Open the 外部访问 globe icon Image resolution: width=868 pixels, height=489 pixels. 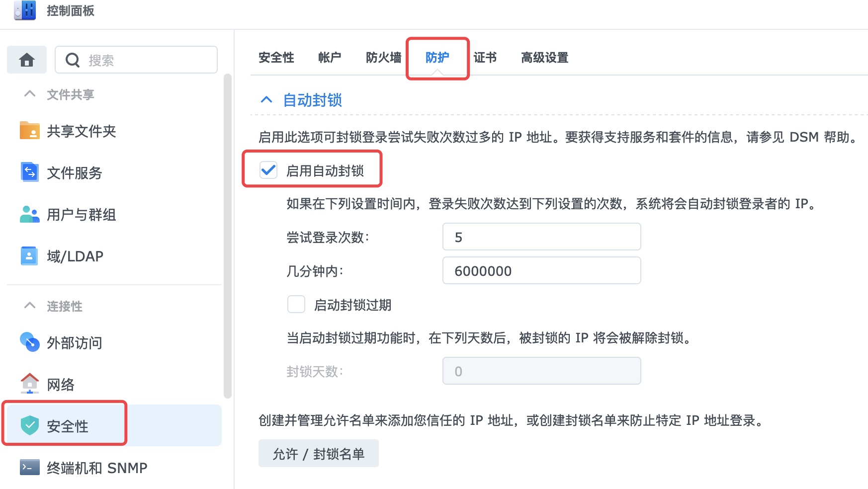(x=30, y=342)
